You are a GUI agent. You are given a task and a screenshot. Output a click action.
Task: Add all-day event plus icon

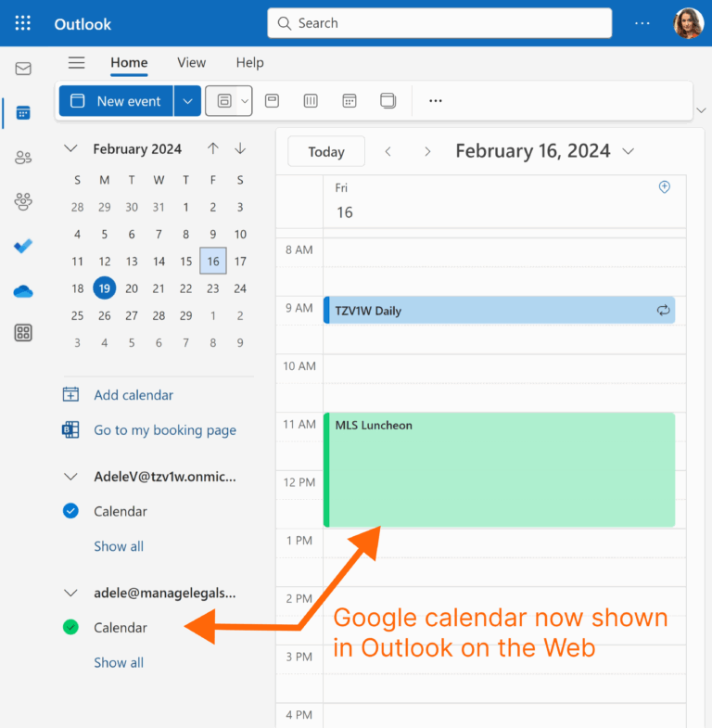664,186
